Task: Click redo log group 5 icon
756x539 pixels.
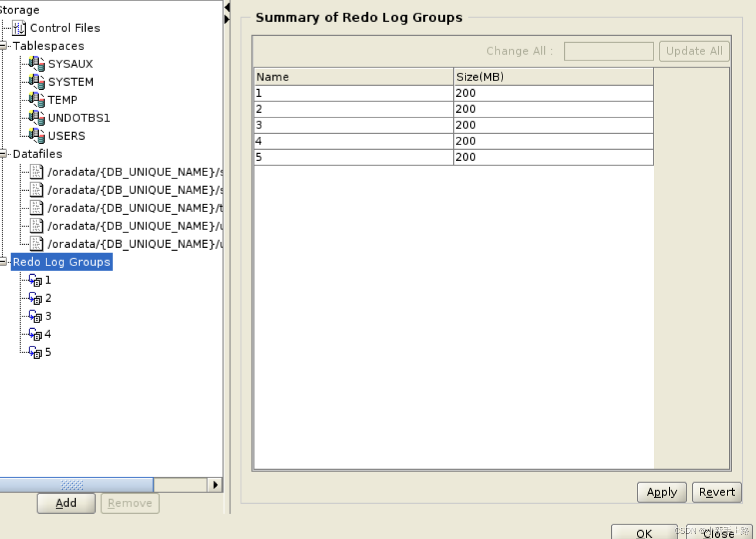Action: [x=35, y=352]
